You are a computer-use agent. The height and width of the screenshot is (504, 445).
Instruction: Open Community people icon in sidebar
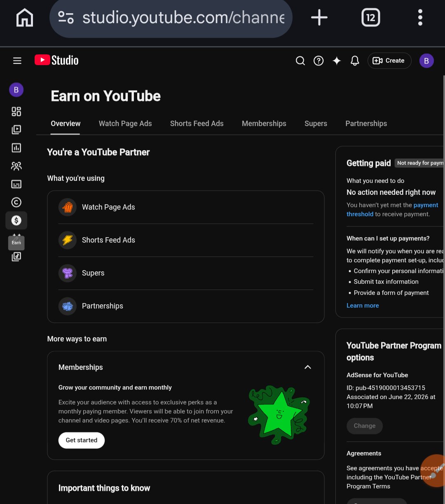point(16,166)
